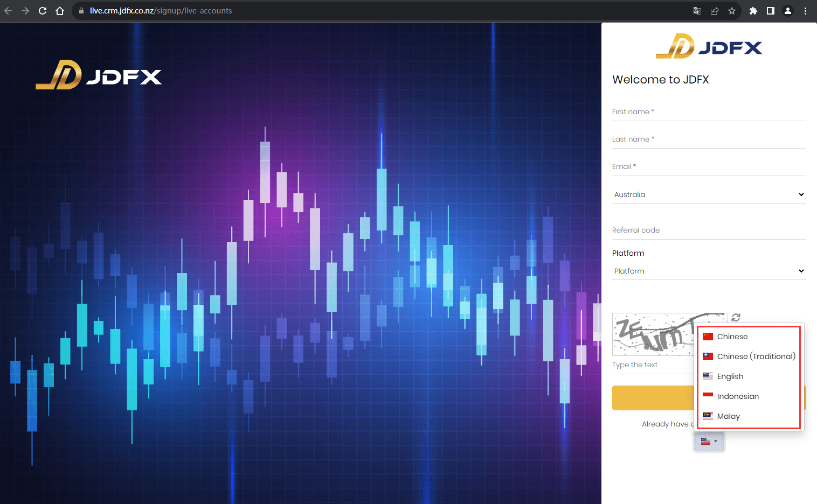
Task: Share this page icon
Action: pos(715,11)
